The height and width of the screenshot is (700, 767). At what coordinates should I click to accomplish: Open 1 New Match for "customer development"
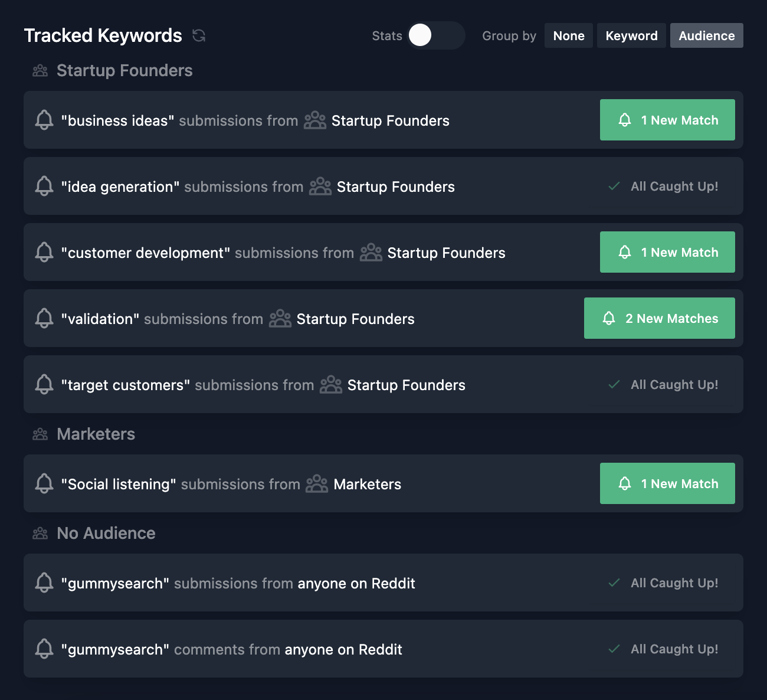click(667, 252)
